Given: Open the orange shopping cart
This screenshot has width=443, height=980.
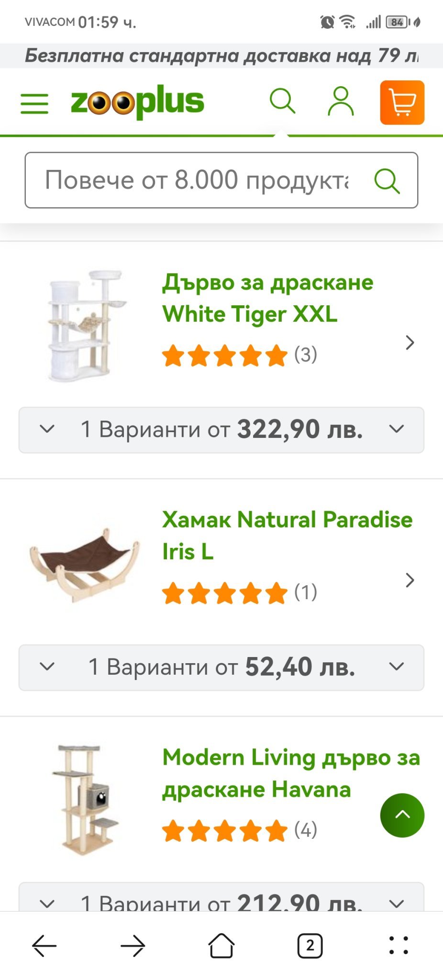Looking at the screenshot, I should coord(402,102).
